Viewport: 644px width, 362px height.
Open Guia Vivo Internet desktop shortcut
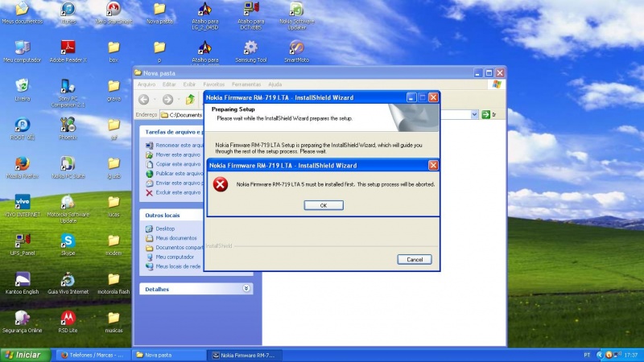click(x=68, y=283)
